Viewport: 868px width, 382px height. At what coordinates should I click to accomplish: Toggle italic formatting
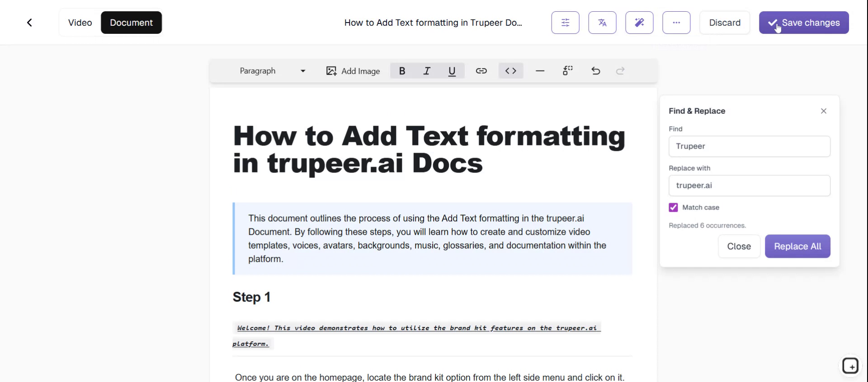427,71
